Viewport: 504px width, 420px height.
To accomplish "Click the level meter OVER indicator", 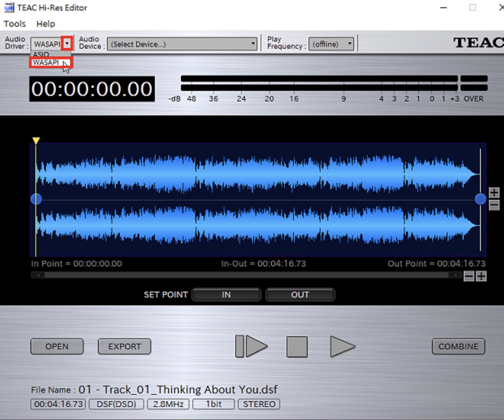I will (474, 99).
